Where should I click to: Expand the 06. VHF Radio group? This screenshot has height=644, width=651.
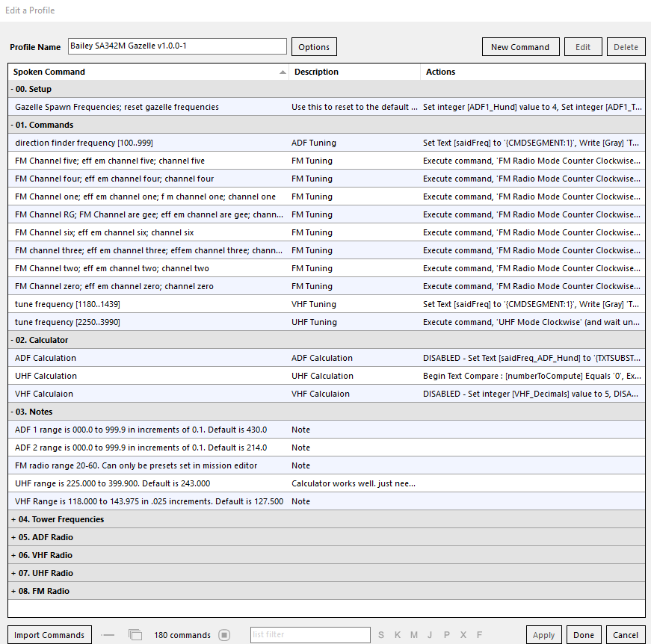pyautogui.click(x=13, y=555)
